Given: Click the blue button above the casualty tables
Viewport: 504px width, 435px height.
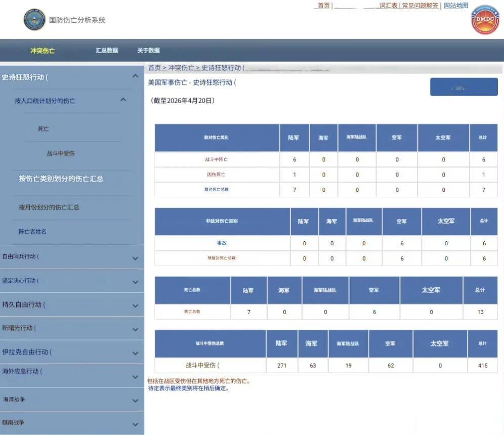Looking at the screenshot, I should [x=464, y=86].
